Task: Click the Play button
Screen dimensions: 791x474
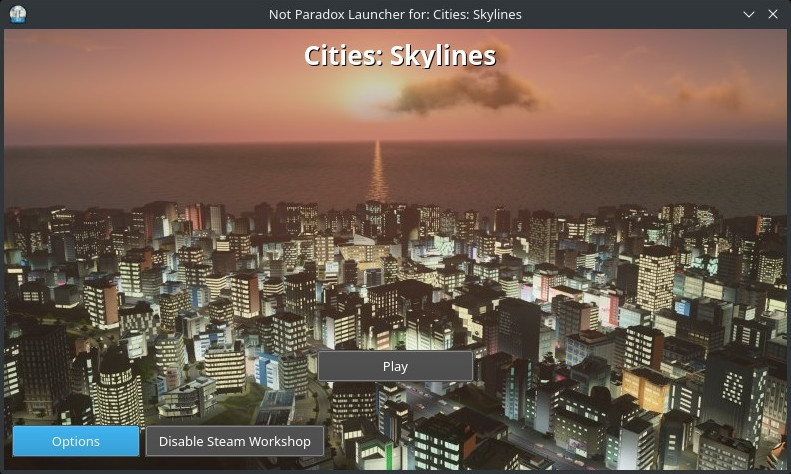Action: pos(395,366)
